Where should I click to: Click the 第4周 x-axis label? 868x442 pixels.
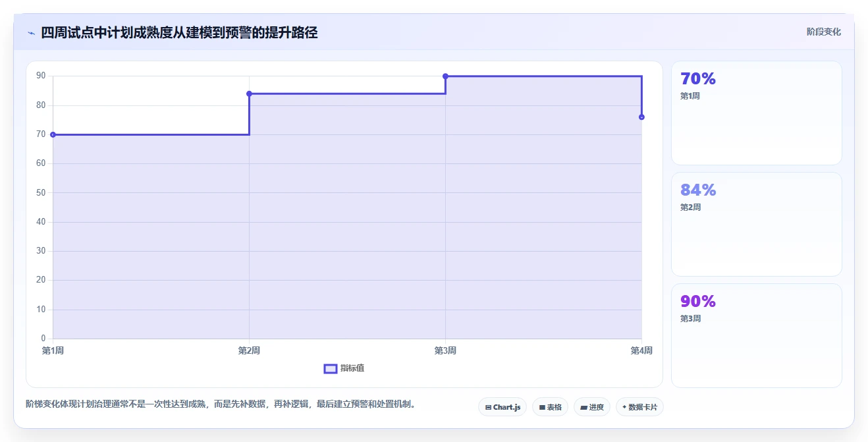point(641,350)
